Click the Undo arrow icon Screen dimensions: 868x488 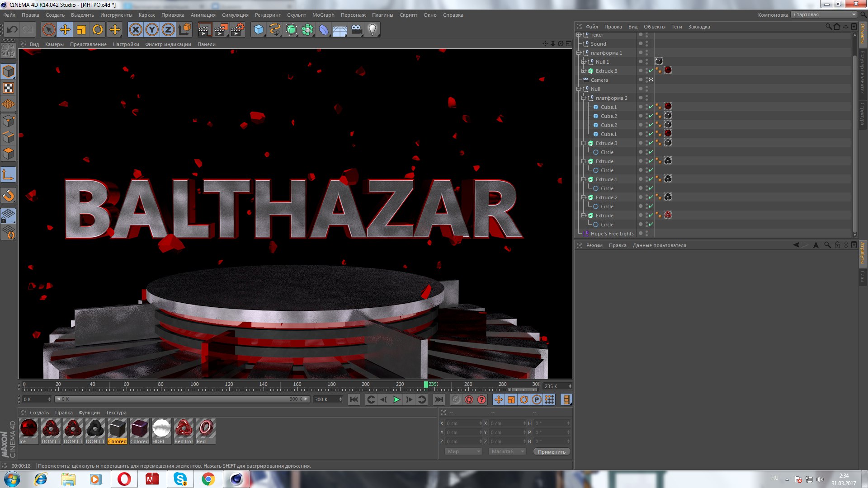[x=12, y=30]
